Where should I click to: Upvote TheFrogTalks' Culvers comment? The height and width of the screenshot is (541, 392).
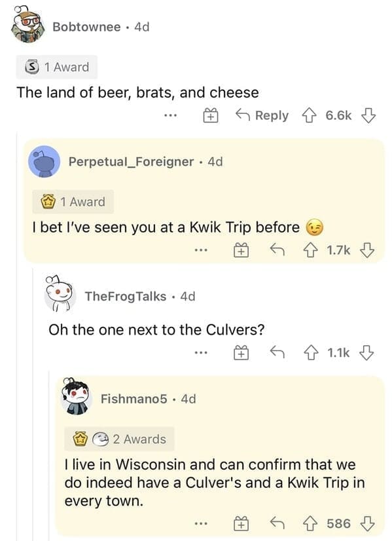pos(311,352)
